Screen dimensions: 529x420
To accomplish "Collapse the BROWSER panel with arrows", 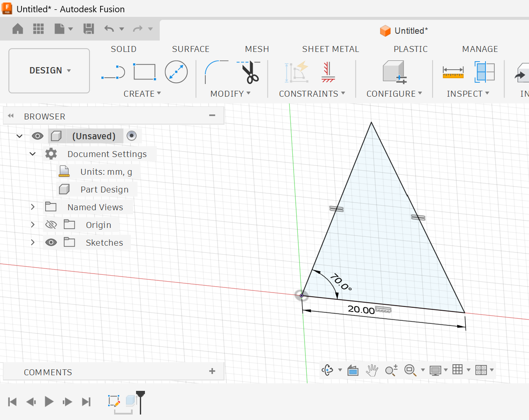I will 11,116.
